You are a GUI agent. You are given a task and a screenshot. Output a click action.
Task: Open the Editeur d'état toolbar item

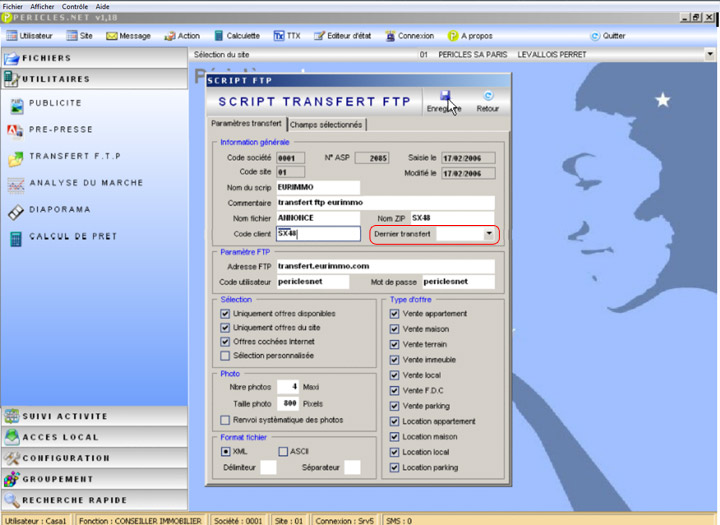click(346, 36)
